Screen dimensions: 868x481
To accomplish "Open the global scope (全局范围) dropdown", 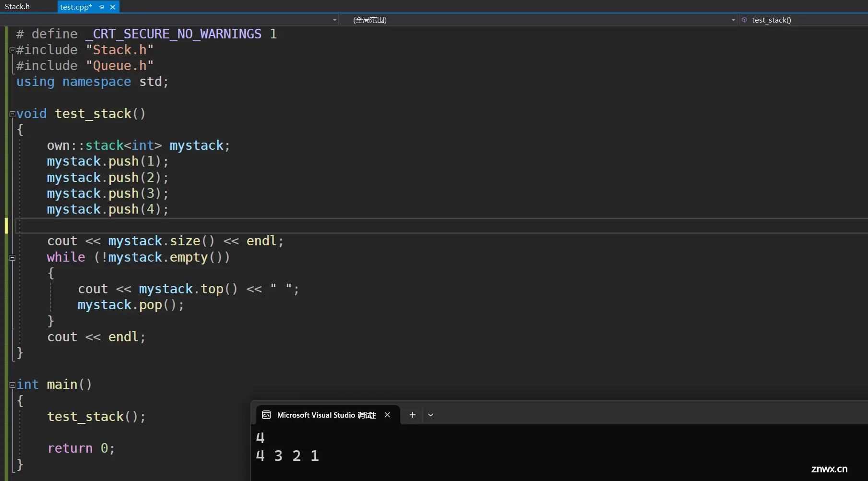I will pyautogui.click(x=538, y=20).
